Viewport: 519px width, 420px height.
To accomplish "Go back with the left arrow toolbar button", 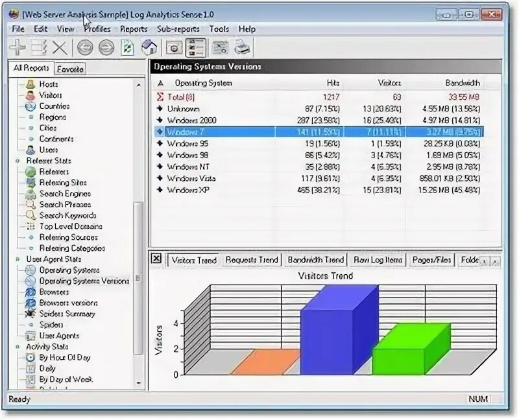I will [x=85, y=48].
